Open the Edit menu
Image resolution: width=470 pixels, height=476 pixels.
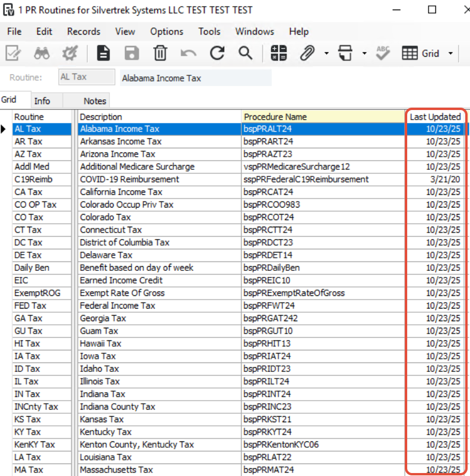[x=44, y=32]
